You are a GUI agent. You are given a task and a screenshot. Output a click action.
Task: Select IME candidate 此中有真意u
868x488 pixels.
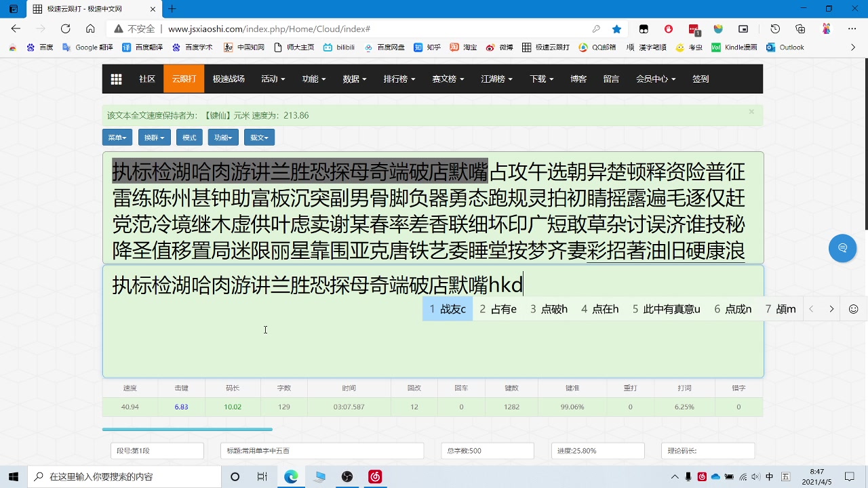point(666,309)
